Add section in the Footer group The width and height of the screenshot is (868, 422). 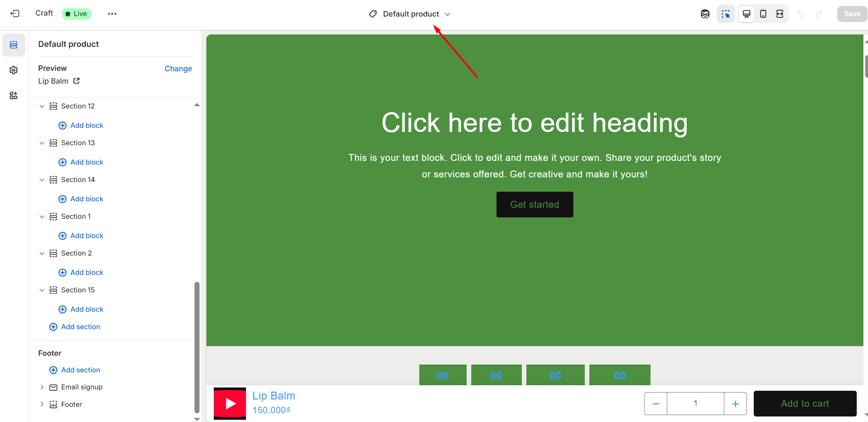[x=74, y=370]
